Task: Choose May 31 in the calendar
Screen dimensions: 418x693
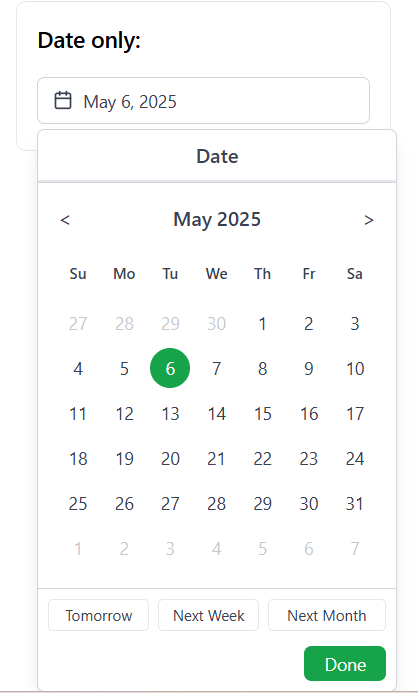Action: click(x=355, y=503)
